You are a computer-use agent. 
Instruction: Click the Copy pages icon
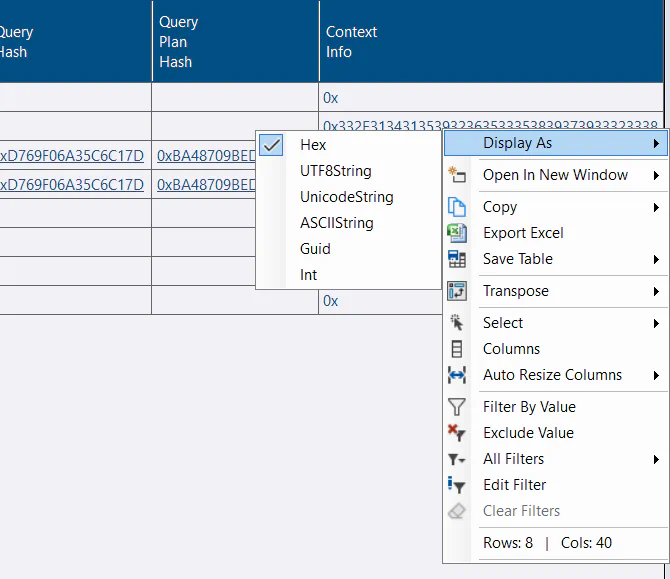point(456,207)
